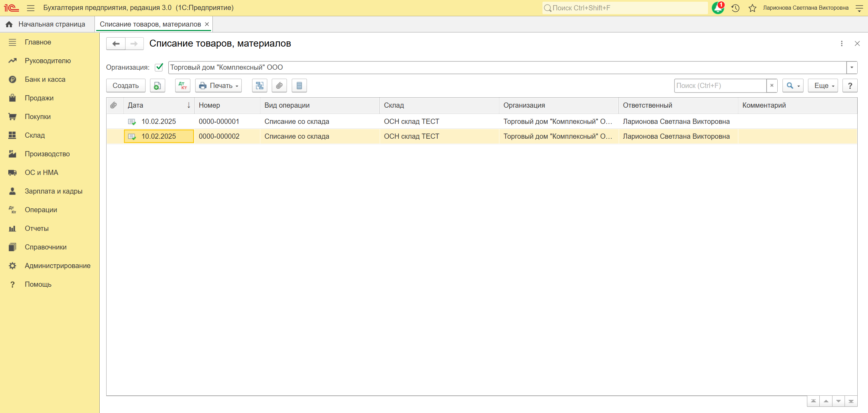
Task: Click the Организация field Торговый дом "Комплексный" ООО
Action: pyautogui.click(x=507, y=67)
